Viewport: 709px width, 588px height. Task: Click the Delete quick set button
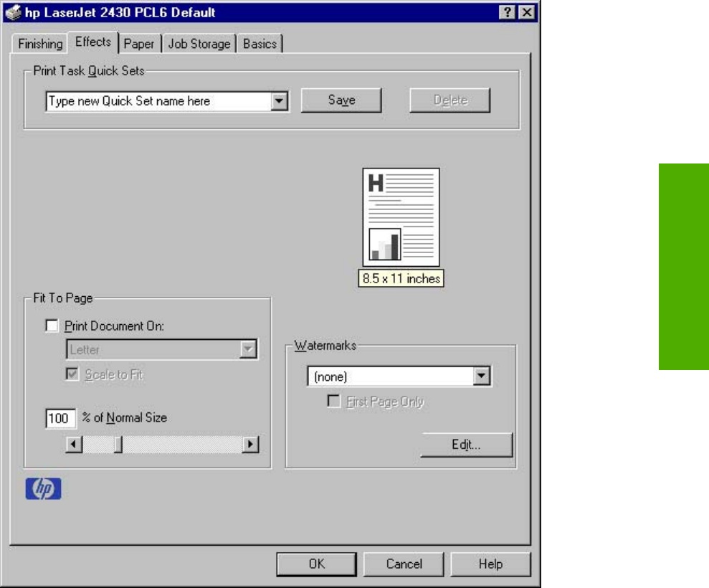450,100
